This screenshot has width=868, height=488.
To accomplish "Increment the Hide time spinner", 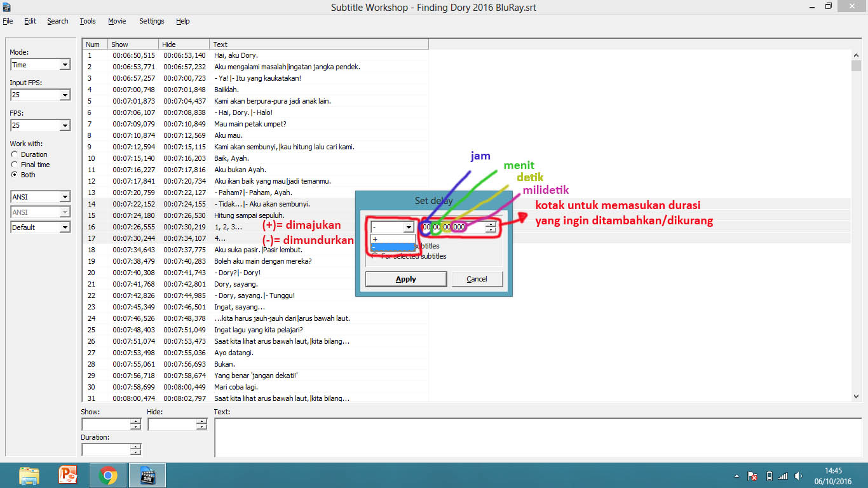I will tap(201, 422).
